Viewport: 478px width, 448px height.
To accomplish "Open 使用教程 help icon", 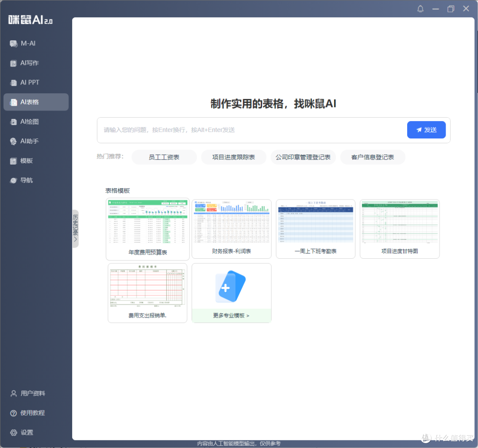I will tap(13, 413).
